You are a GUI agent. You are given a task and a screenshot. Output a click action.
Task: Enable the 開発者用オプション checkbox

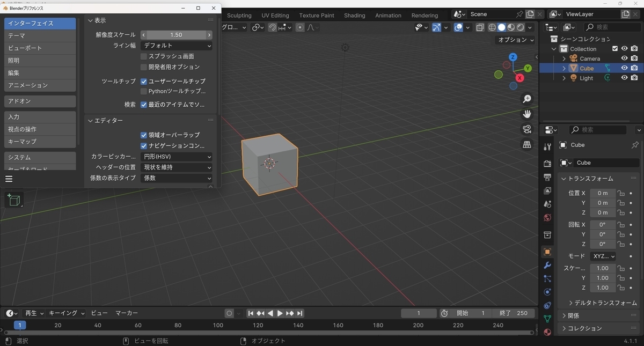(x=144, y=67)
